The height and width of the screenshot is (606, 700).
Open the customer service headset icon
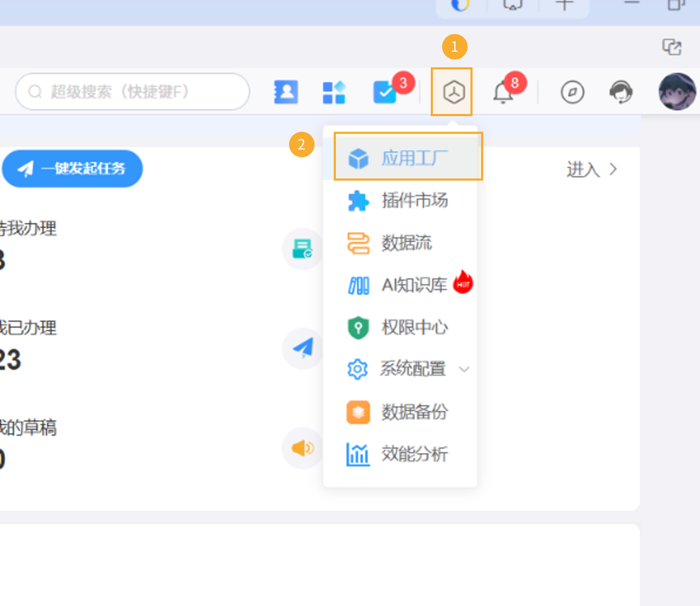coord(621,92)
